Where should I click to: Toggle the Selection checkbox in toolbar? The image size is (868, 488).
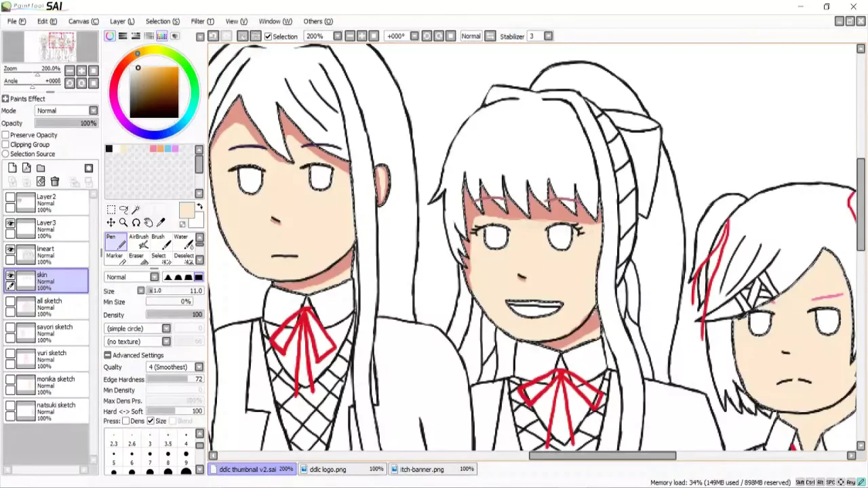click(x=268, y=36)
